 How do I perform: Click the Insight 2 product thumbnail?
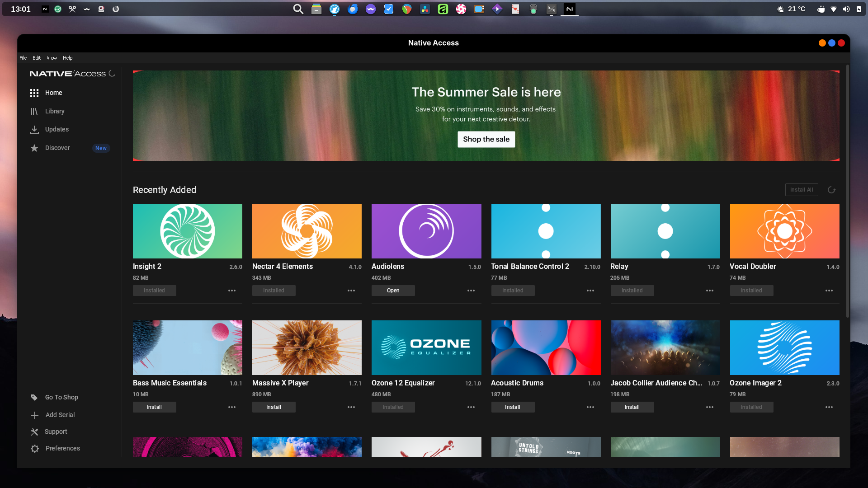point(188,231)
